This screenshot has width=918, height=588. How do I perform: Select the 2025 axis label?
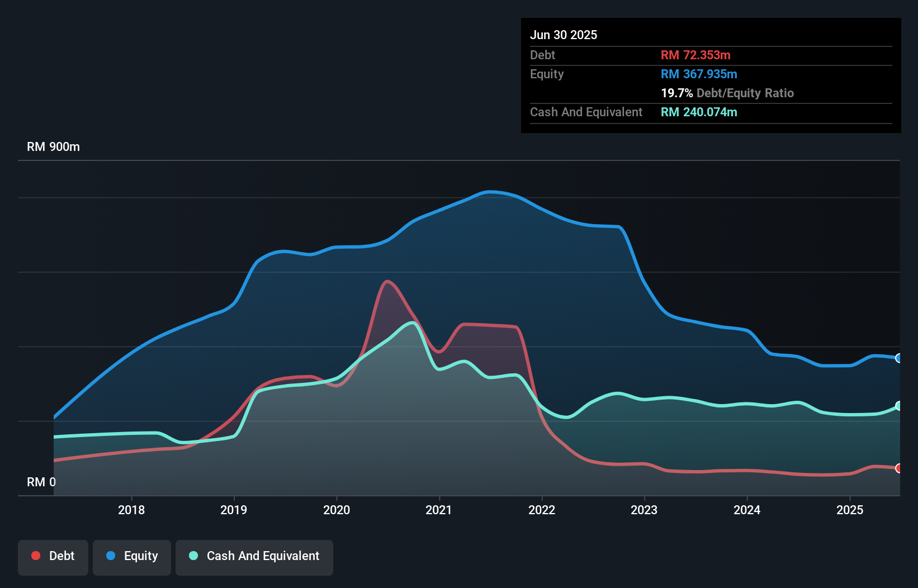850,510
